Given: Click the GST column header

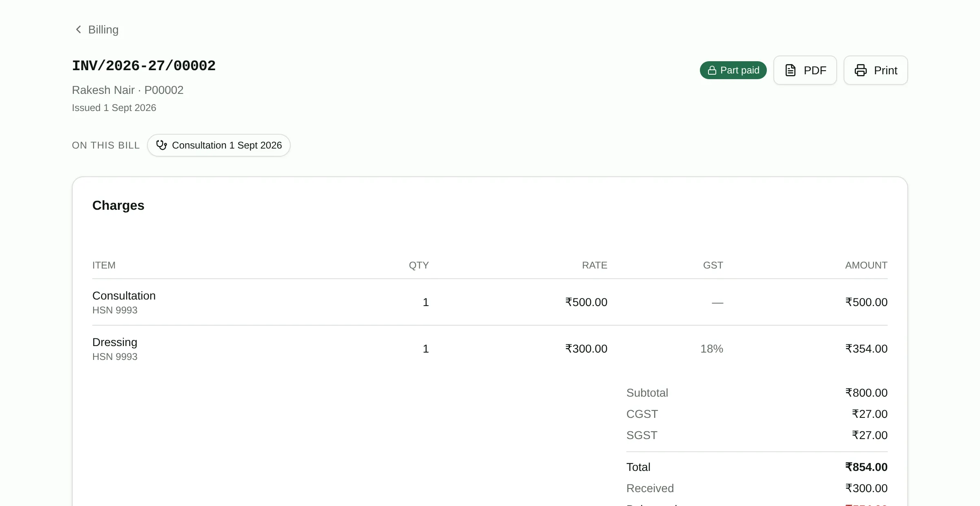Looking at the screenshot, I should click(713, 265).
